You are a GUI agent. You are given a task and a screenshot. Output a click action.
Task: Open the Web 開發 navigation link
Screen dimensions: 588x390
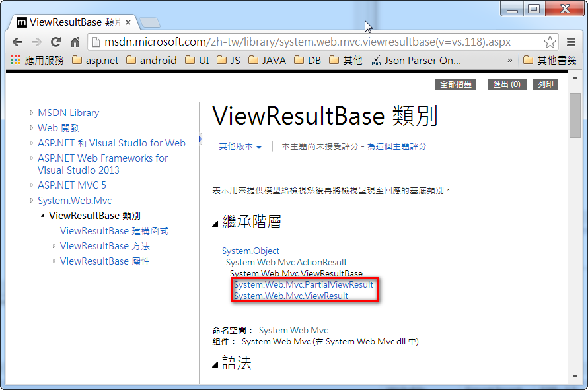point(58,128)
